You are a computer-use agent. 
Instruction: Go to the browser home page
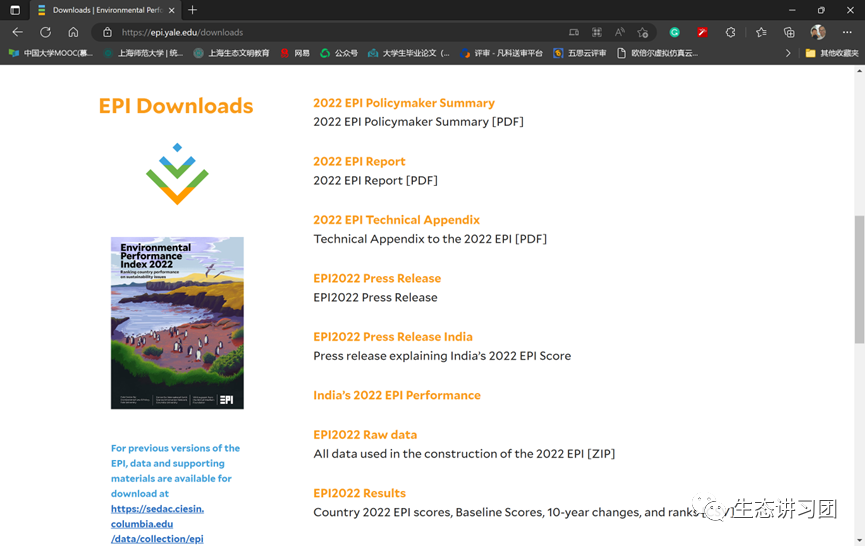click(73, 33)
